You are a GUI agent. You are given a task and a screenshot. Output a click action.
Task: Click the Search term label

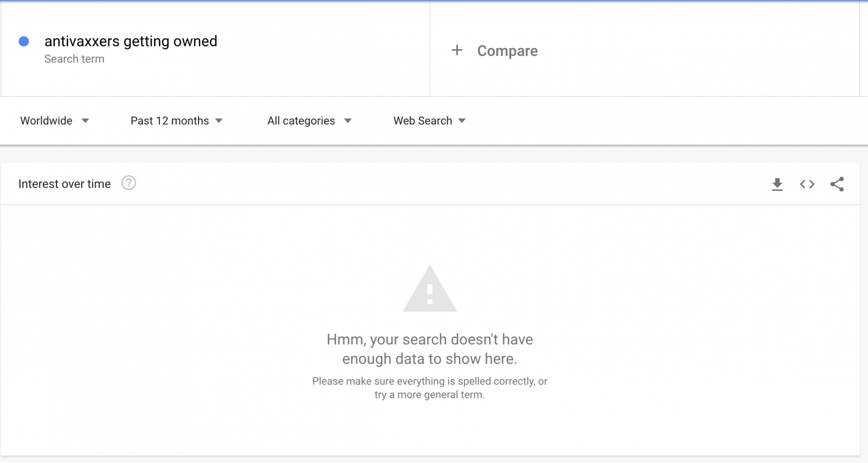[x=74, y=59]
